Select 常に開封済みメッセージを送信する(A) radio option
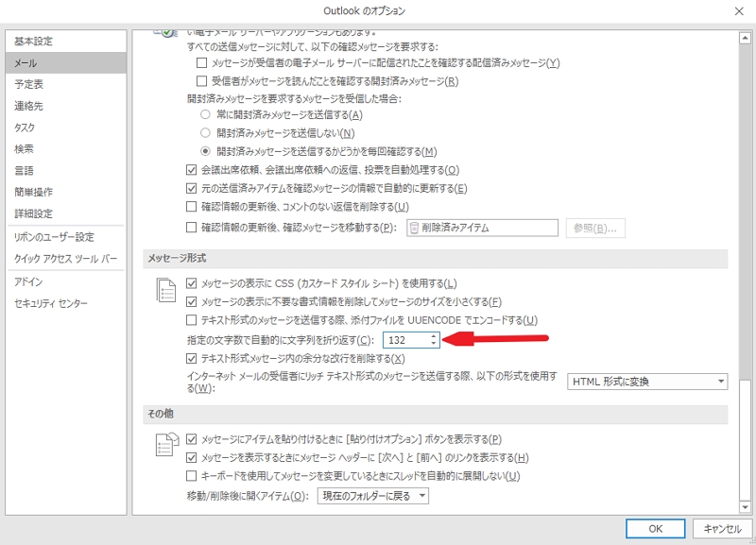The width and height of the screenshot is (756, 545). 205,114
